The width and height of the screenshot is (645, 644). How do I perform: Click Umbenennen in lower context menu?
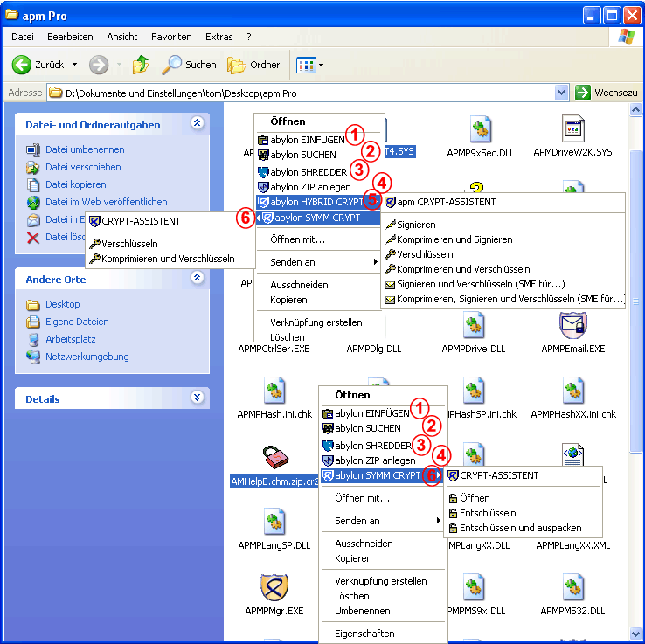363,611
